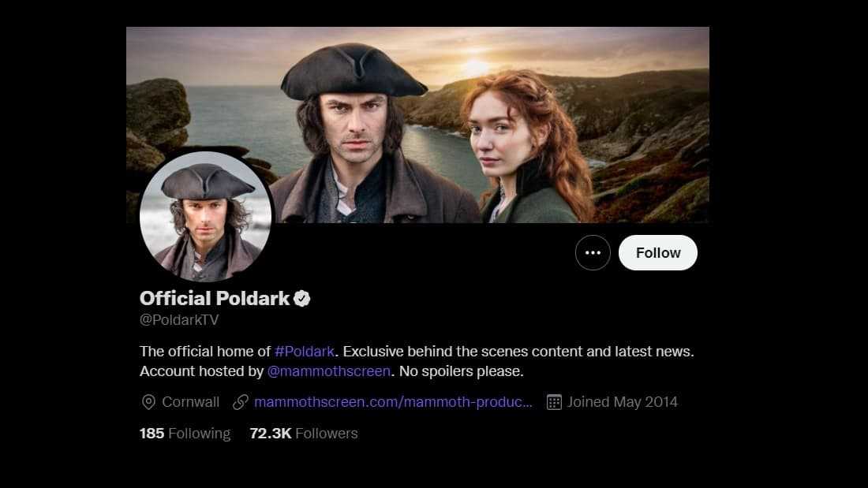Viewport: 868px width, 488px height.
Task: Click the calendar icon beside Joined date
Action: [554, 402]
